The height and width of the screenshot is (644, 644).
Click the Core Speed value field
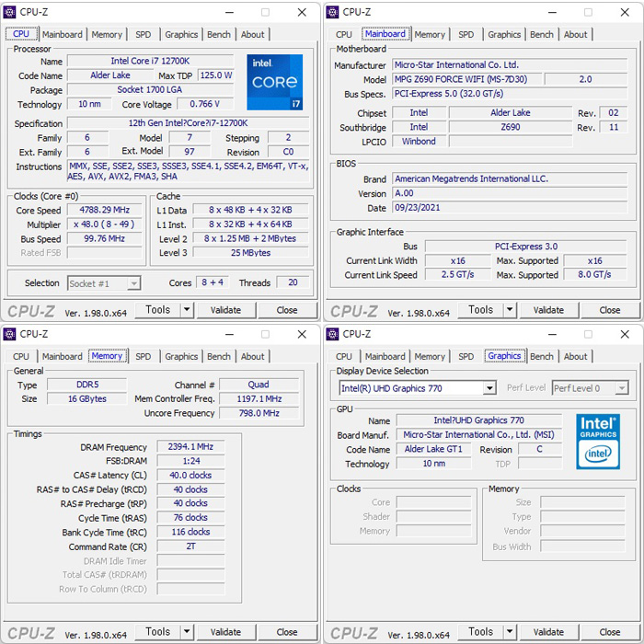[x=106, y=210]
